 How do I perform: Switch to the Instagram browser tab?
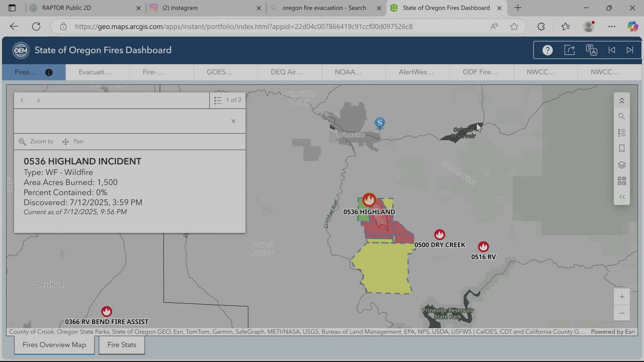click(205, 8)
